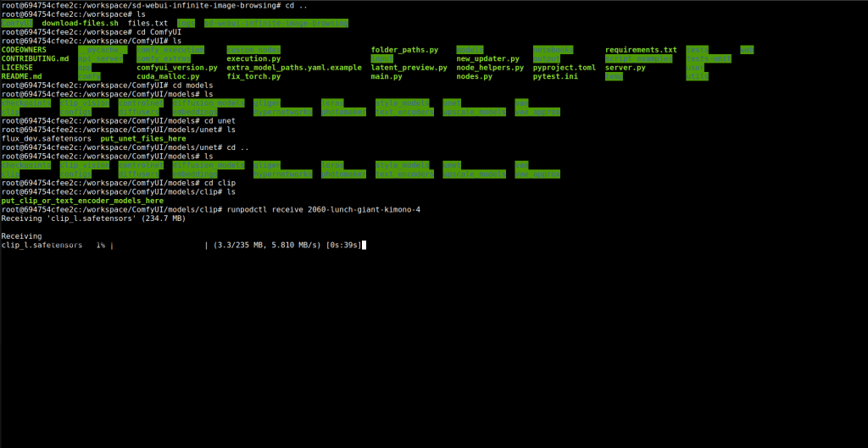
Task: Click the highlighted tests-unit directory
Action: [x=707, y=59]
